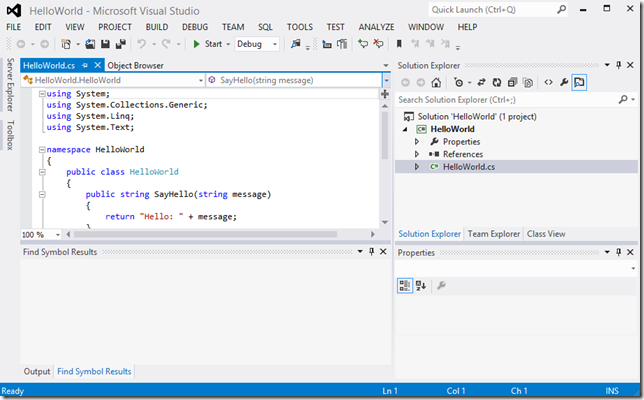Expand the References node
This screenshot has width=644, height=400.
tap(417, 154)
